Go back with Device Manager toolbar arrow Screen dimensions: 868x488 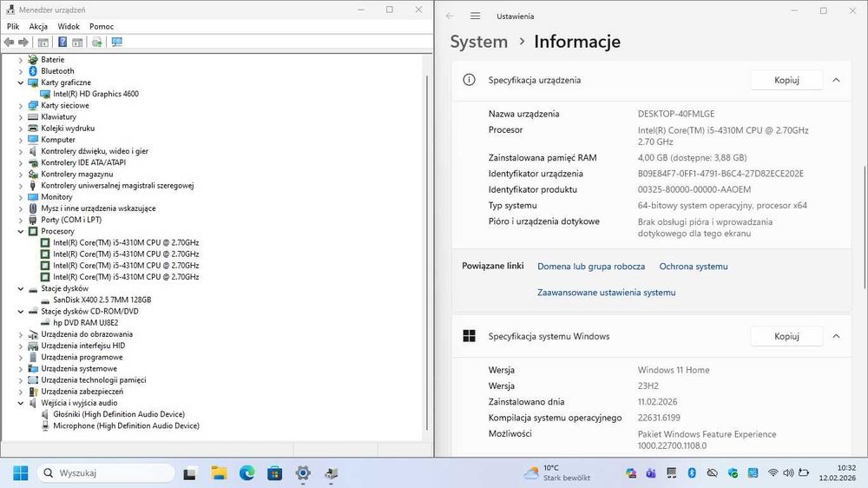[9, 42]
